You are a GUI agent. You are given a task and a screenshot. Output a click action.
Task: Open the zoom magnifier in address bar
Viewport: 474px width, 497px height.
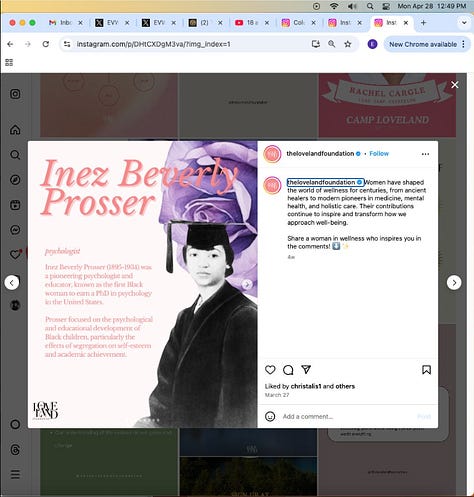[332, 44]
